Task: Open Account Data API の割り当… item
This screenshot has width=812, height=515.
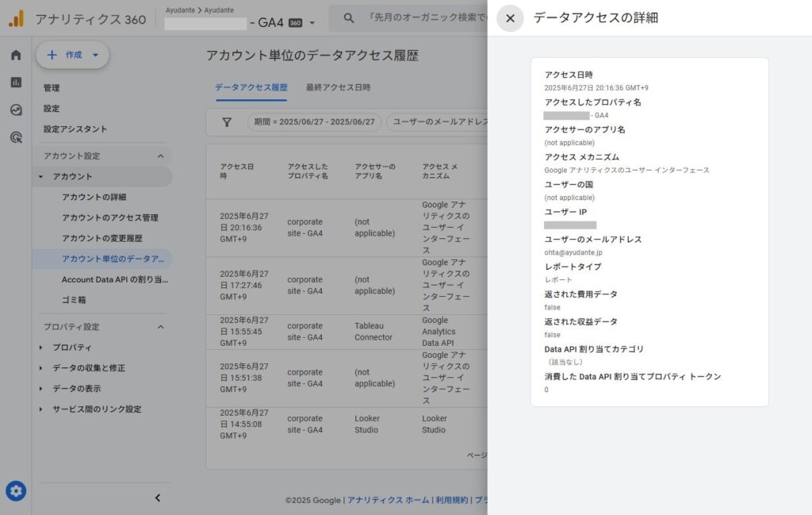Action: pyautogui.click(x=114, y=280)
